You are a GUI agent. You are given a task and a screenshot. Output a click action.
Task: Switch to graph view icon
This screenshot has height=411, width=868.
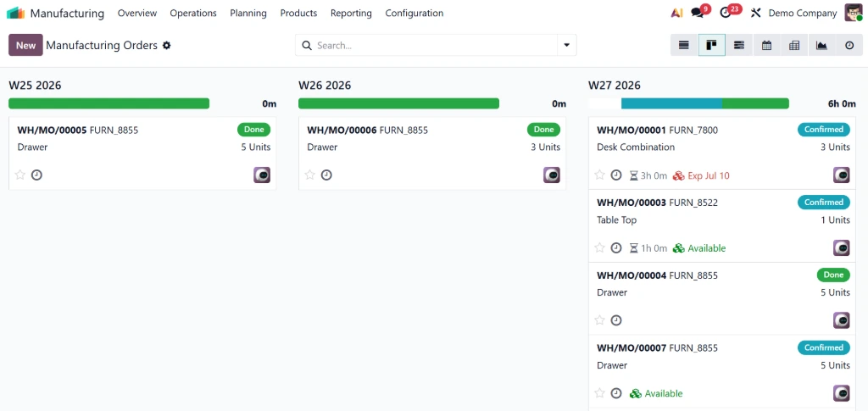tap(821, 46)
